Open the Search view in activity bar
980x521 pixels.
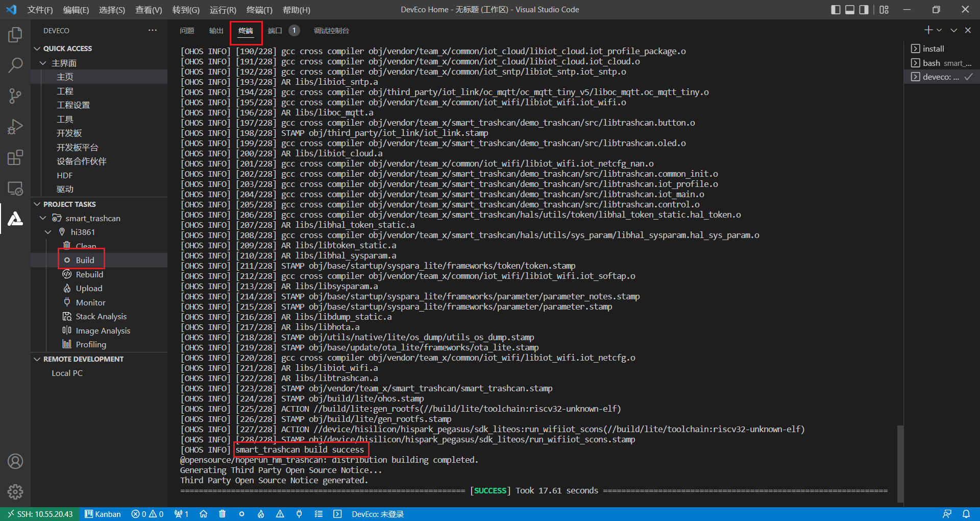(15, 65)
